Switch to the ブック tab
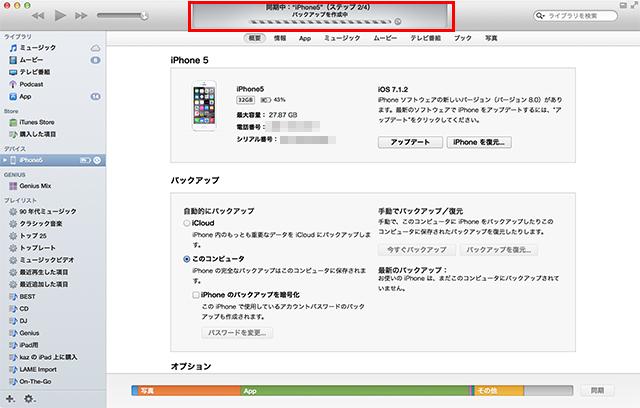The width and height of the screenshot is (640, 408). click(x=463, y=38)
